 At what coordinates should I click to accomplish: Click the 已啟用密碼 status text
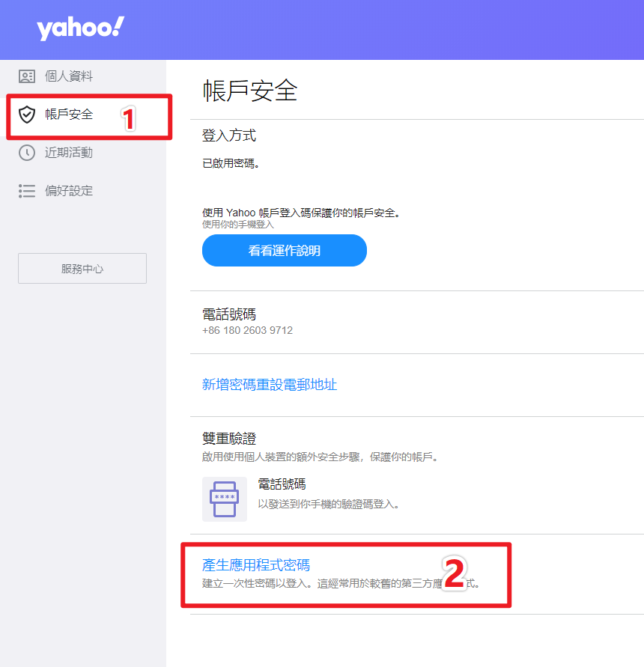pyautogui.click(x=231, y=163)
